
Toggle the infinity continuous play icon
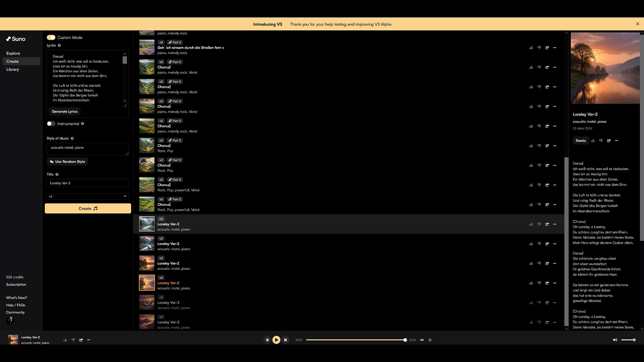[422, 340]
